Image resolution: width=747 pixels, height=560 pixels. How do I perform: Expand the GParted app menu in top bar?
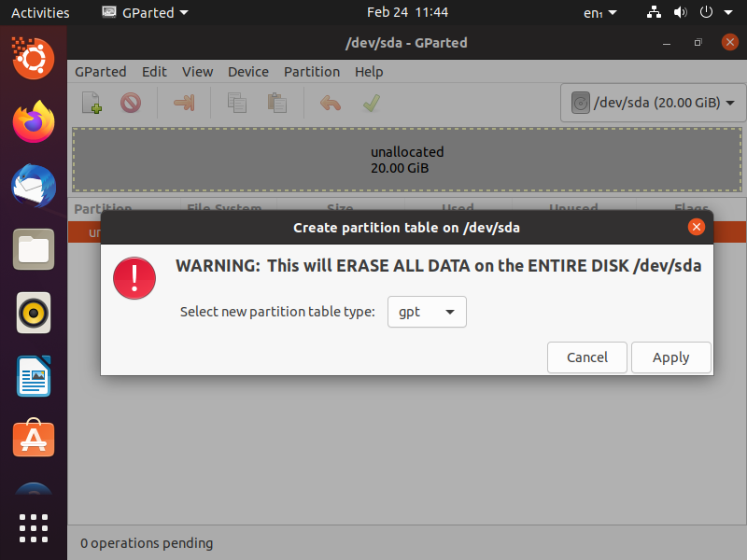(x=146, y=12)
